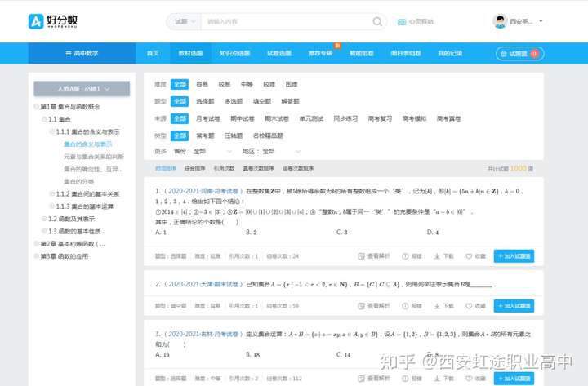The width and height of the screenshot is (588, 386).
Task: Select question type 选择题
Action: click(x=205, y=101)
